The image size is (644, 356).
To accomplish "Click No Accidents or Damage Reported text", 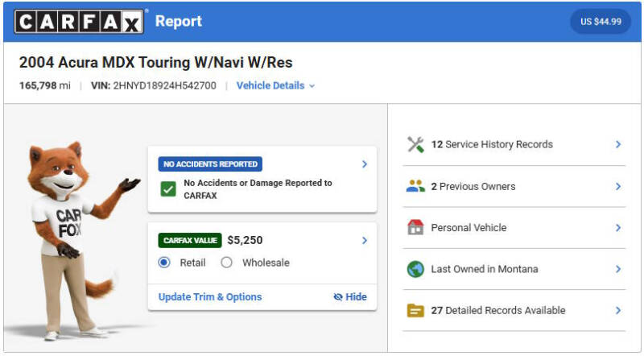I will tap(258, 189).
